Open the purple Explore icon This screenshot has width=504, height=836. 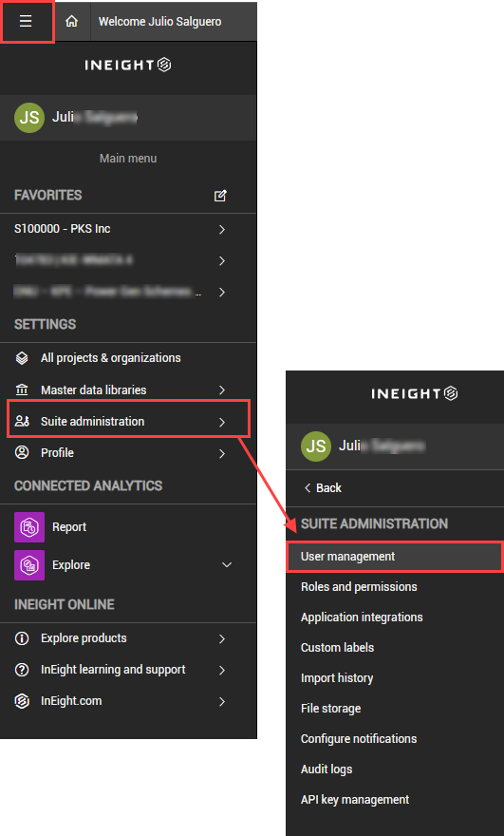click(29, 565)
